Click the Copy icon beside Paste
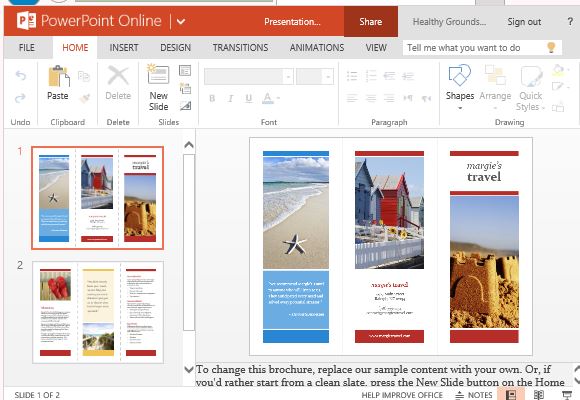Screen dimensions: 580x400 84,76
